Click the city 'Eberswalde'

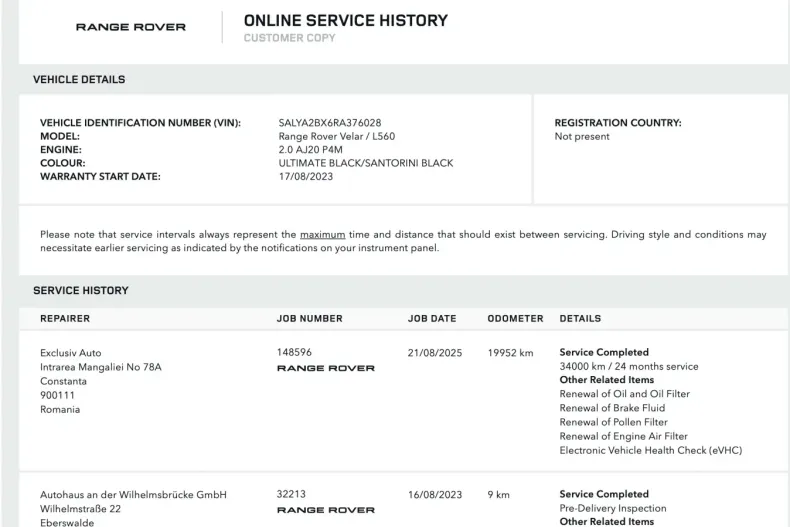(67, 522)
